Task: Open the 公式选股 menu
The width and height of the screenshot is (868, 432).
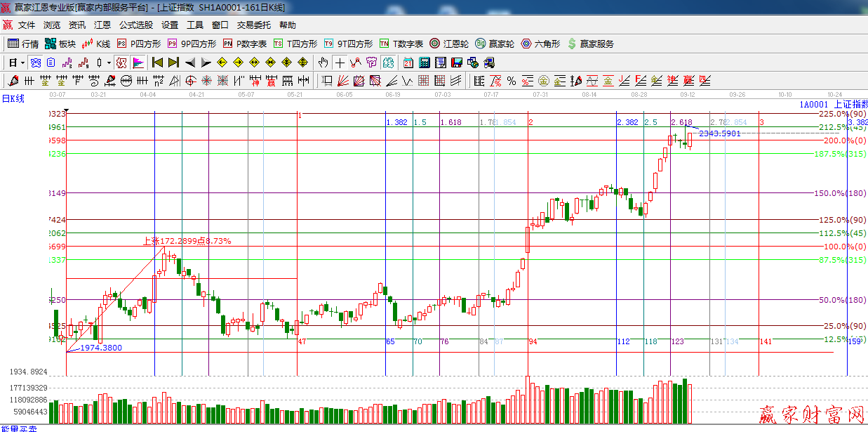Action: point(135,25)
